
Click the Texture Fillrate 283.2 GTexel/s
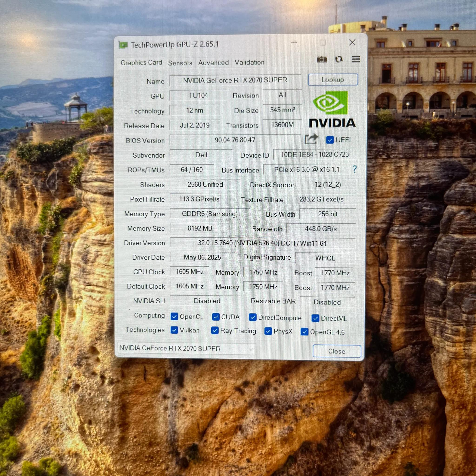tap(321, 199)
